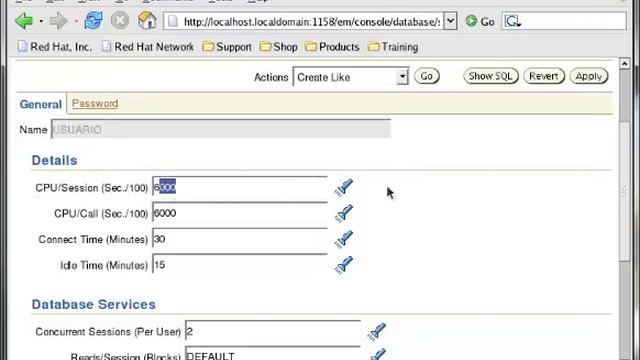Open the Products bookmarks folder
640x360 pixels.
tap(332, 47)
